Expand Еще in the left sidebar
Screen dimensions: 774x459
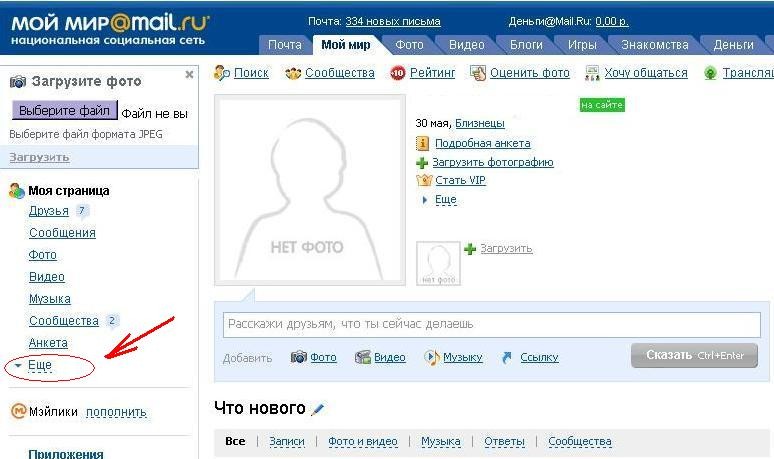click(x=39, y=365)
